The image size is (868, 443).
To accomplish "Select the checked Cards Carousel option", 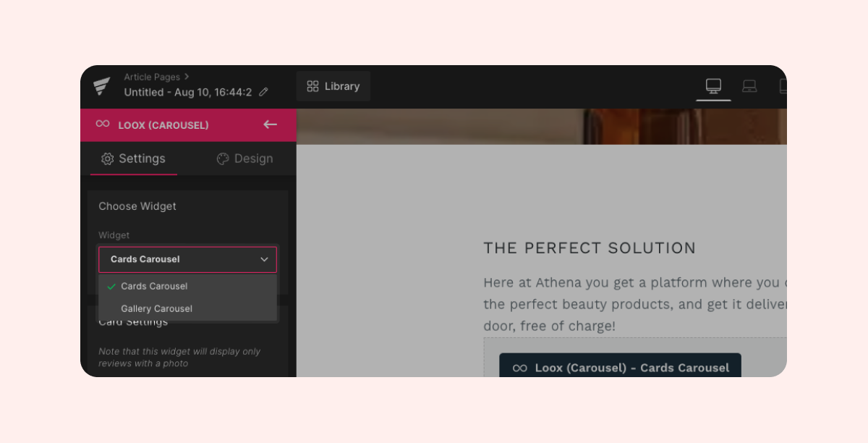I will pos(154,286).
